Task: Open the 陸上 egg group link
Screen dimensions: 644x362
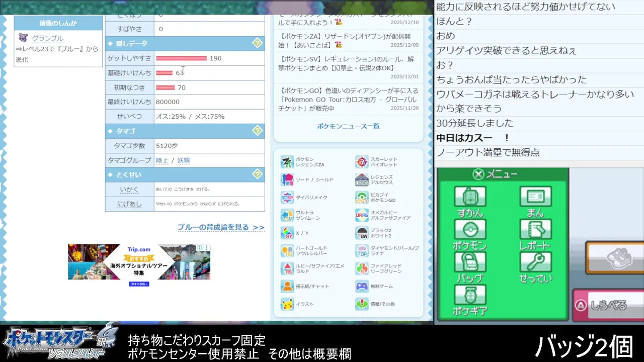Action: click(162, 160)
